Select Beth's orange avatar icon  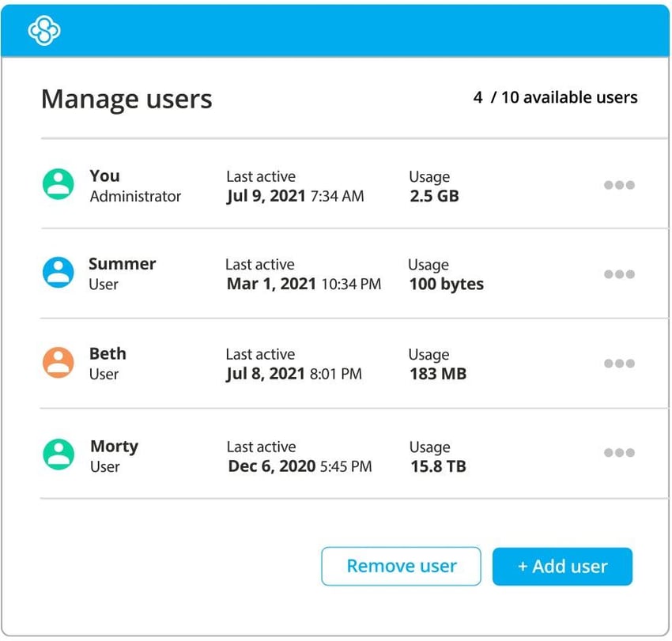click(x=59, y=363)
